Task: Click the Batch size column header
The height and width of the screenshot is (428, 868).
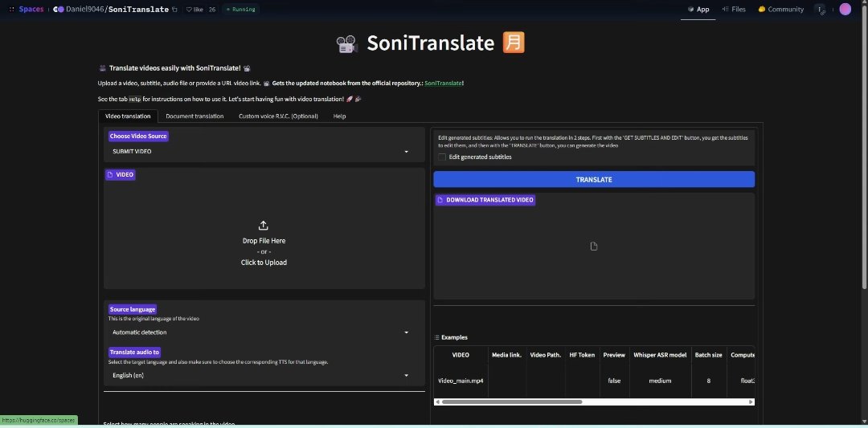Action: click(709, 355)
